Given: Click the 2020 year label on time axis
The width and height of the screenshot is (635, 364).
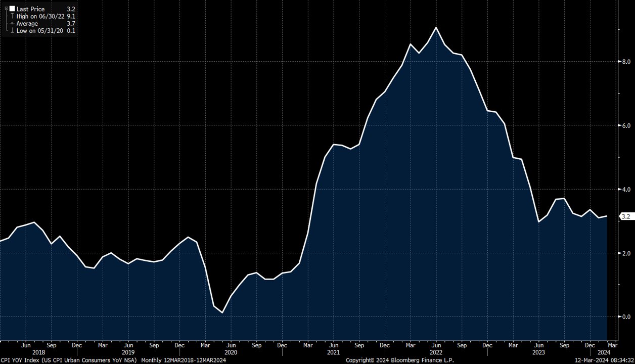Looking at the screenshot, I should click(x=231, y=352).
